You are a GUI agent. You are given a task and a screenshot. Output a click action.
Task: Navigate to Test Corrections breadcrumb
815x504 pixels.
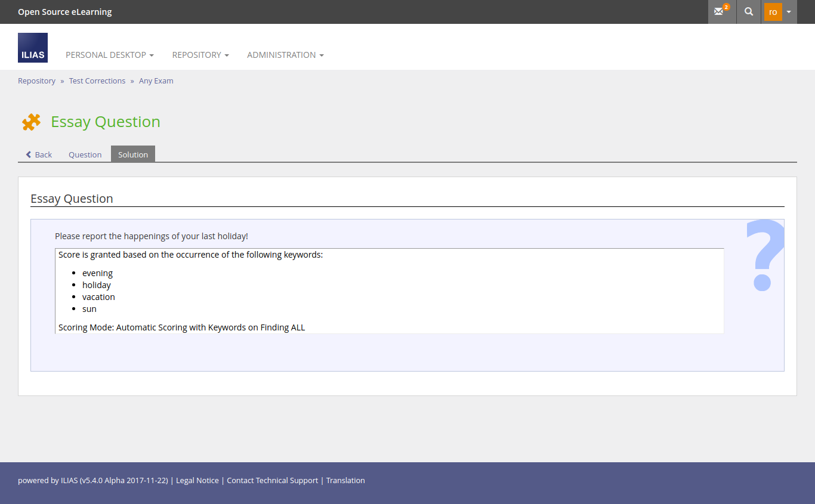[x=97, y=81]
